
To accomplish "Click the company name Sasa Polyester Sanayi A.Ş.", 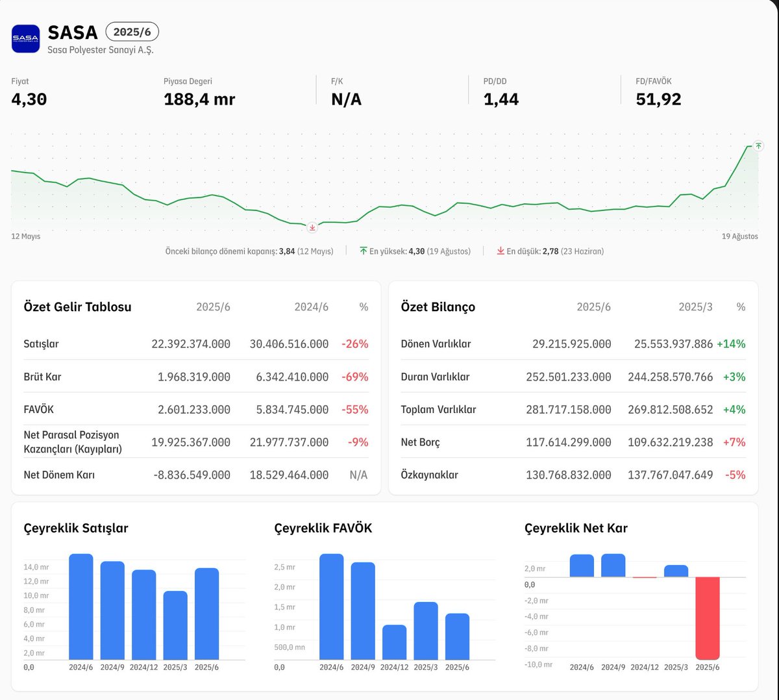I will pos(101,50).
